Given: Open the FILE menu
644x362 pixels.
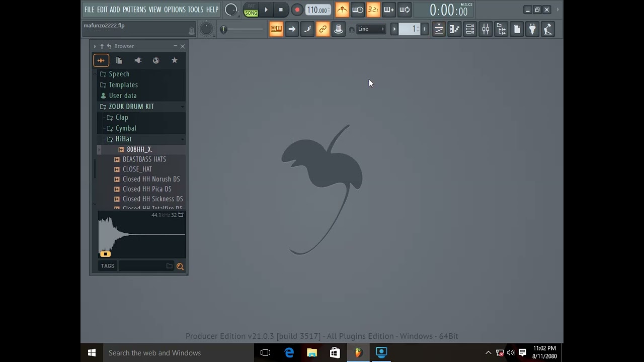Looking at the screenshot, I should point(89,10).
